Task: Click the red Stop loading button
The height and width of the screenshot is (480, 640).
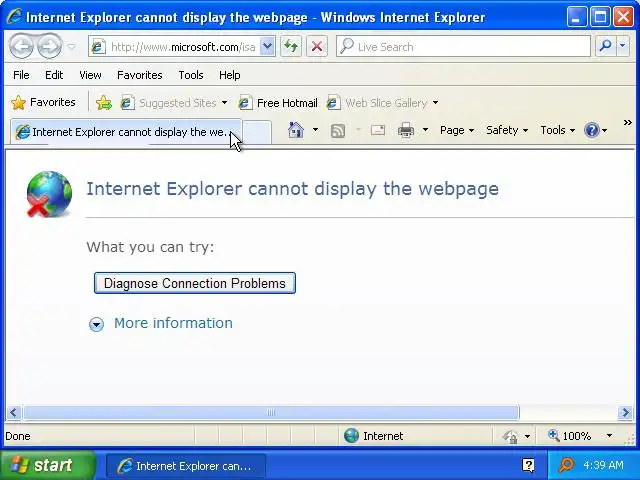Action: [317, 47]
